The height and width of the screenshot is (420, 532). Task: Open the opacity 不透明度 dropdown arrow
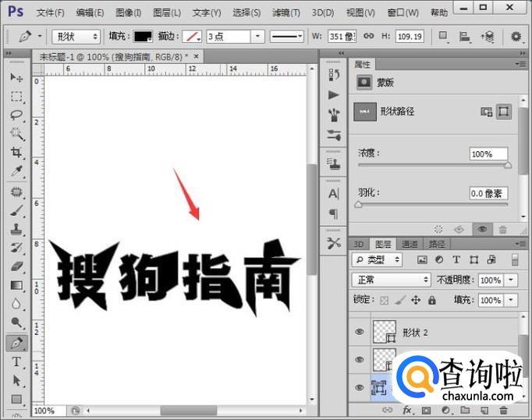pyautogui.click(x=511, y=280)
